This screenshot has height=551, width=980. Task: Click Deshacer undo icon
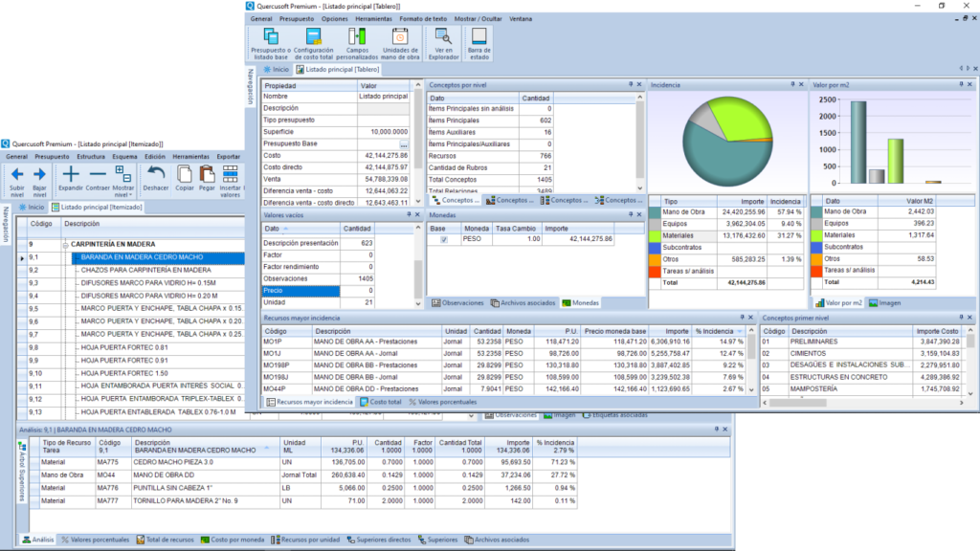click(x=156, y=174)
